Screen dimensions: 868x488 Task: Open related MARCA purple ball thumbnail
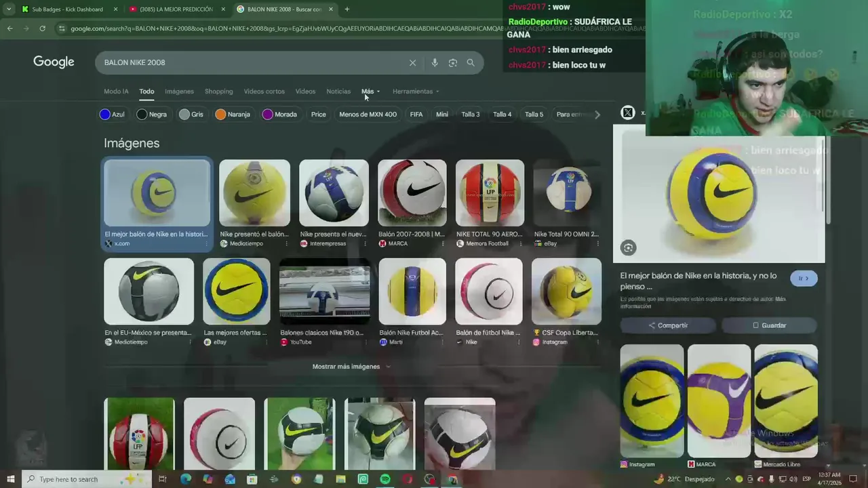coord(719,401)
